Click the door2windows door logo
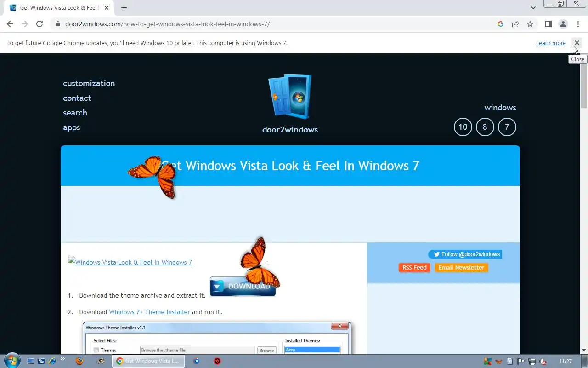The height and width of the screenshot is (368, 588). click(x=290, y=96)
